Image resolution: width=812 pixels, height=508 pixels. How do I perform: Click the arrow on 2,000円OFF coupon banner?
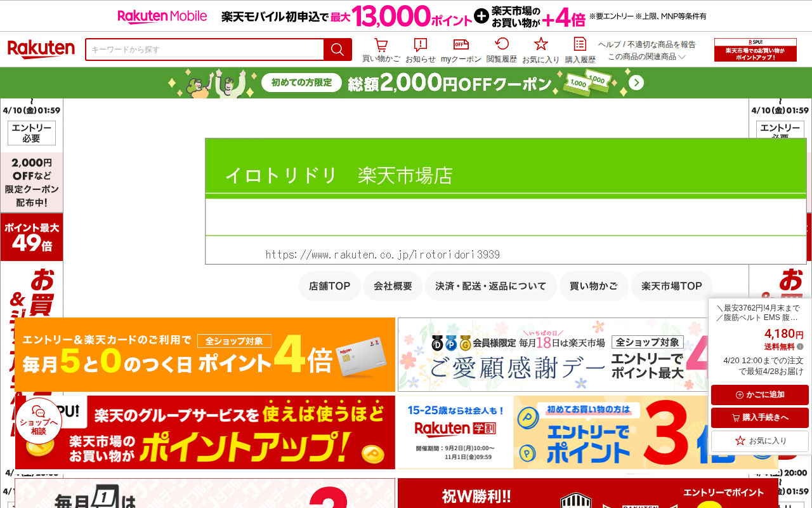point(636,83)
